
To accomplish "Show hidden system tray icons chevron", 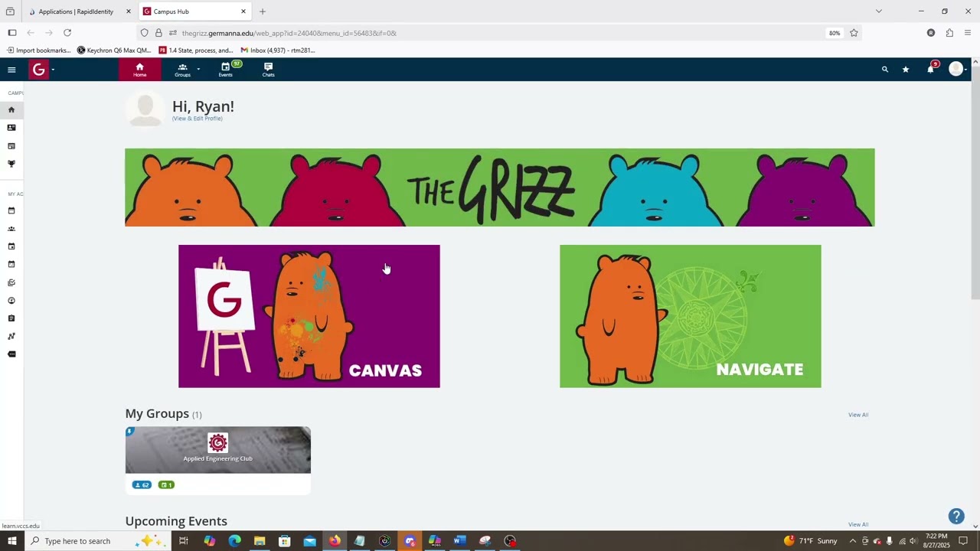I will coord(852,541).
